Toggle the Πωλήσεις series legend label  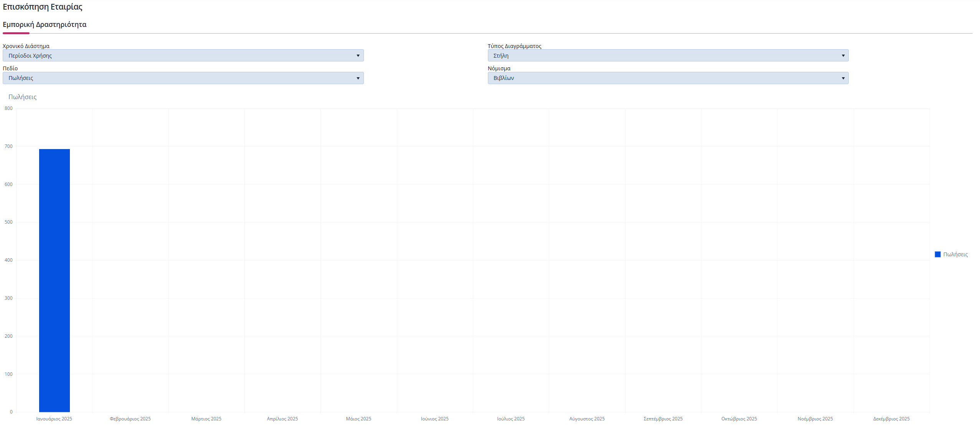click(955, 254)
